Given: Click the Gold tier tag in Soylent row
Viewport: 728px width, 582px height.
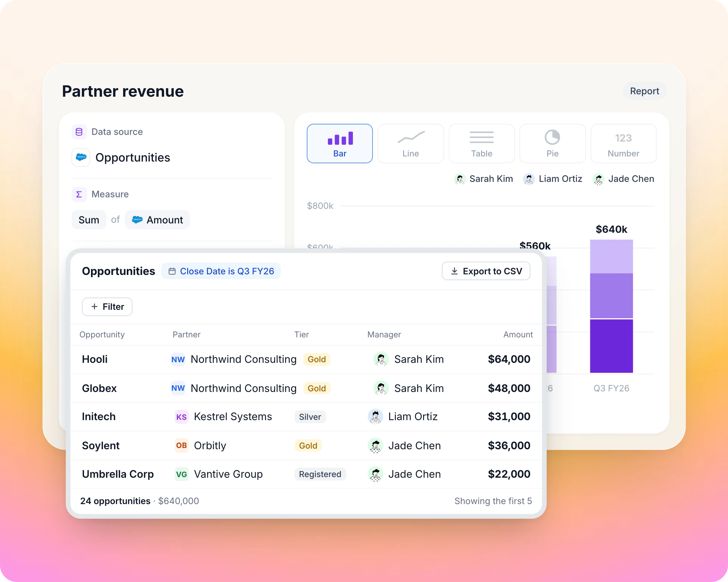Looking at the screenshot, I should coord(308,445).
